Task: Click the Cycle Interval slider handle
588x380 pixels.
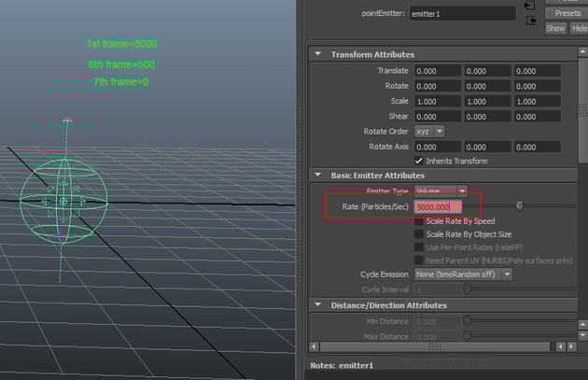Action: (x=467, y=289)
